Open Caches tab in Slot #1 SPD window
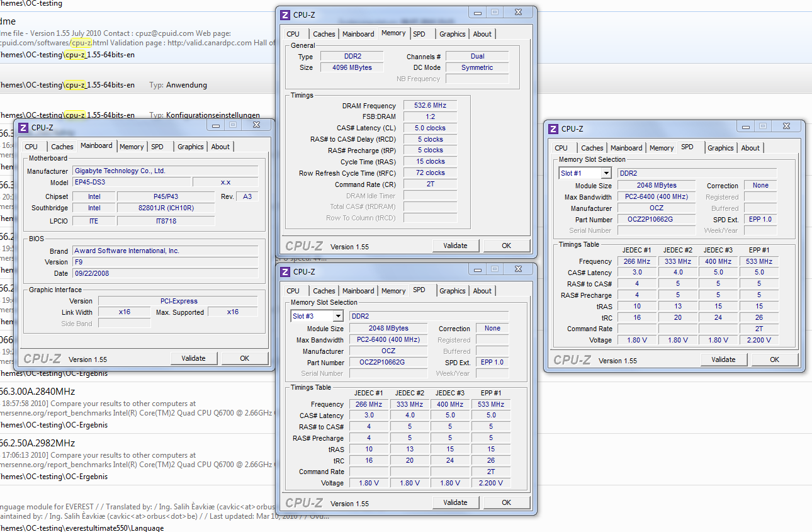This screenshot has height=532, width=812. pos(592,148)
